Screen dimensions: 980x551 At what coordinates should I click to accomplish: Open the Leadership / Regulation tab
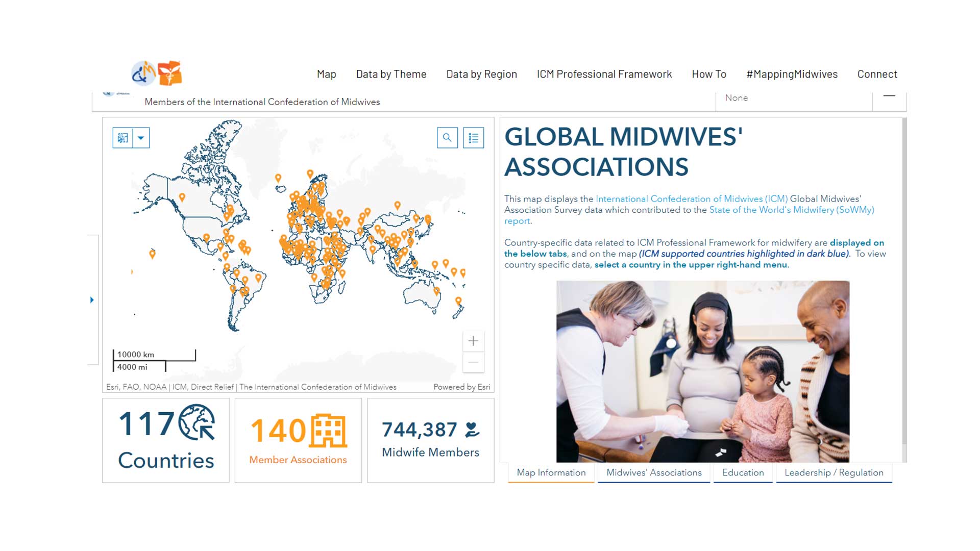pyautogui.click(x=834, y=472)
